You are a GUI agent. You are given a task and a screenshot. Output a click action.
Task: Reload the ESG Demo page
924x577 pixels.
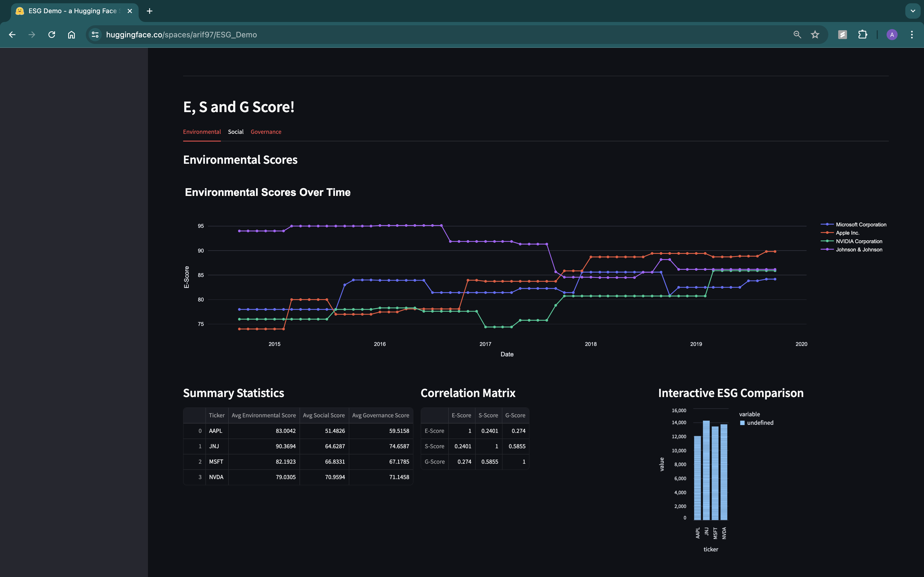point(52,34)
